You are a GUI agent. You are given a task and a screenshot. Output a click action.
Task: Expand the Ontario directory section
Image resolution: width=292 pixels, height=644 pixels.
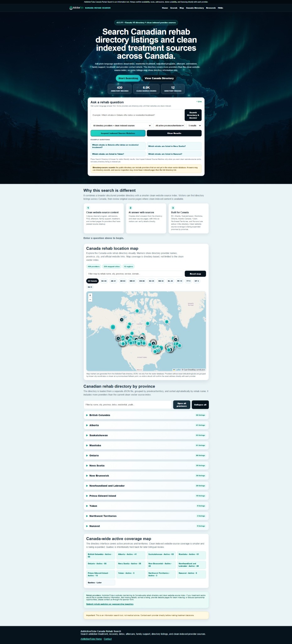(x=146, y=455)
